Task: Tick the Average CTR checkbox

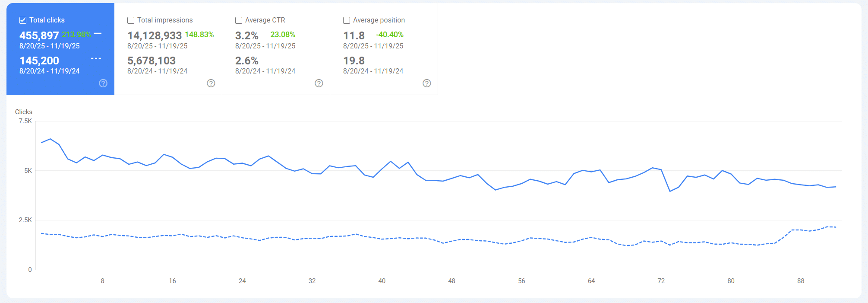Action: tap(239, 20)
